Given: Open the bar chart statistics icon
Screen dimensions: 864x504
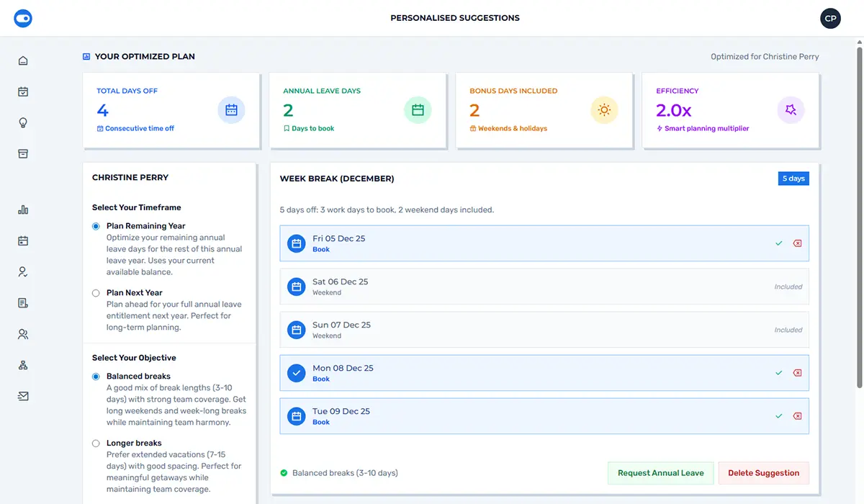Looking at the screenshot, I should pos(22,210).
